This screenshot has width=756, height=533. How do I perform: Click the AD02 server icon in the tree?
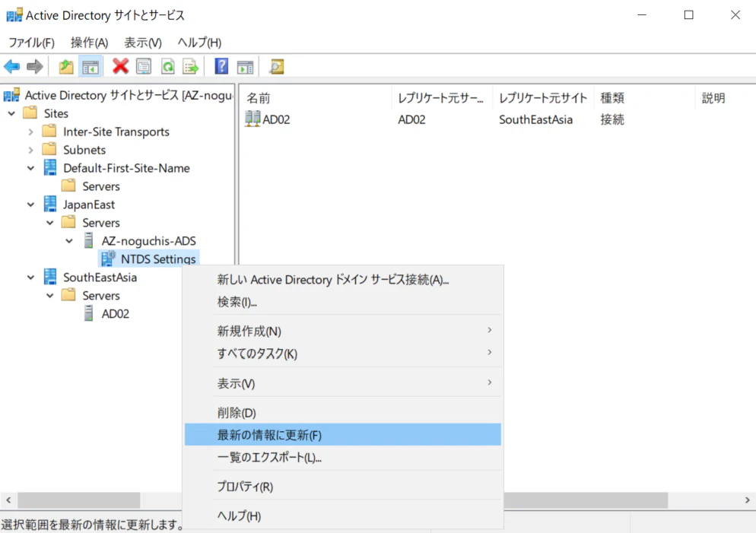(89, 313)
